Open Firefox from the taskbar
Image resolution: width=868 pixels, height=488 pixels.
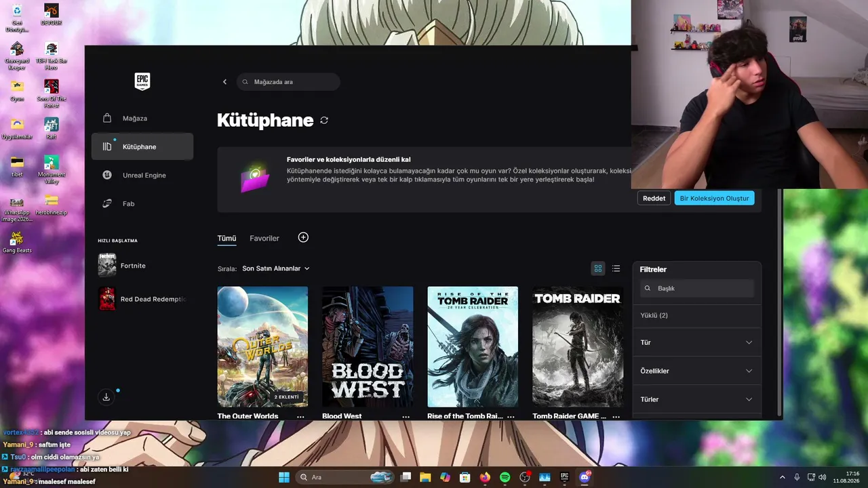click(485, 477)
